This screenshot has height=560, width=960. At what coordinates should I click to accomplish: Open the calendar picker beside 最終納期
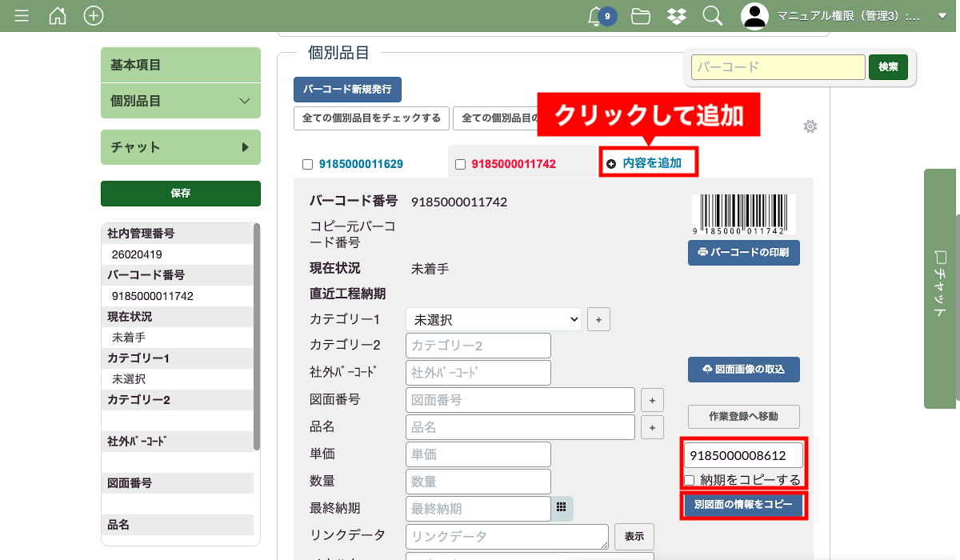pos(562,508)
